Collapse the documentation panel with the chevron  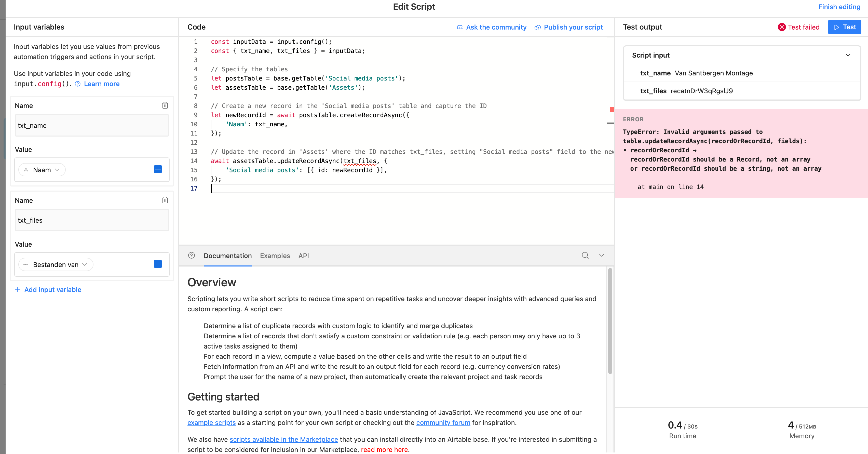[x=602, y=256]
